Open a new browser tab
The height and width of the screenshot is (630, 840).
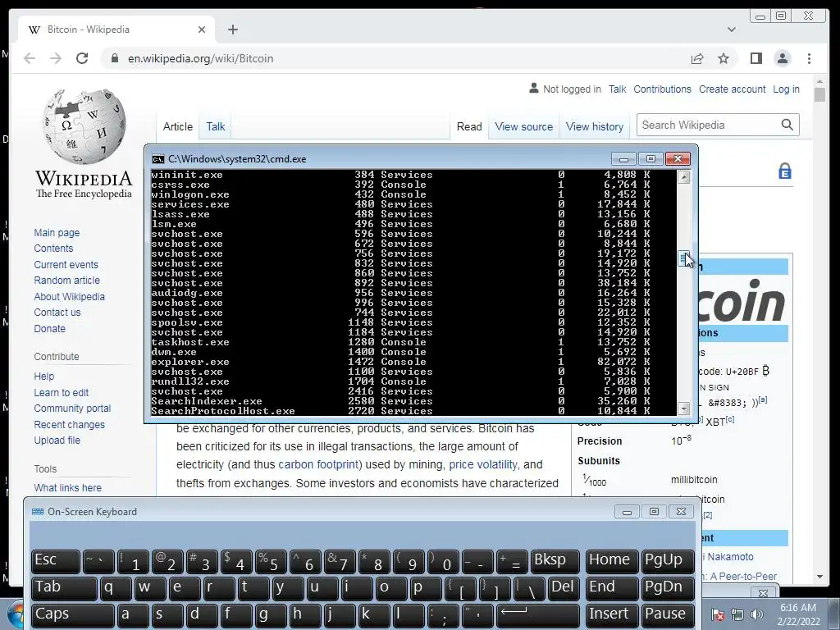(232, 30)
